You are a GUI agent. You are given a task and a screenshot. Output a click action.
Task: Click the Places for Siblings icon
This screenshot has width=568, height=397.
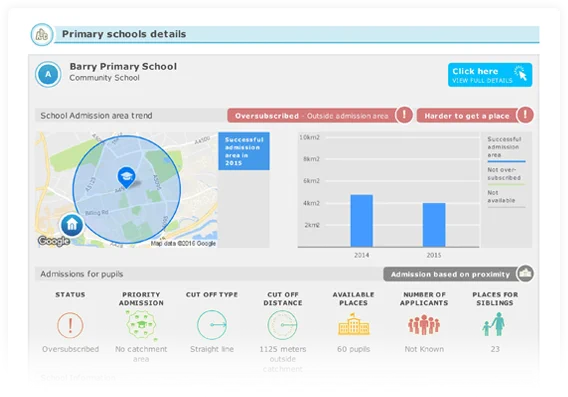tap(494, 324)
